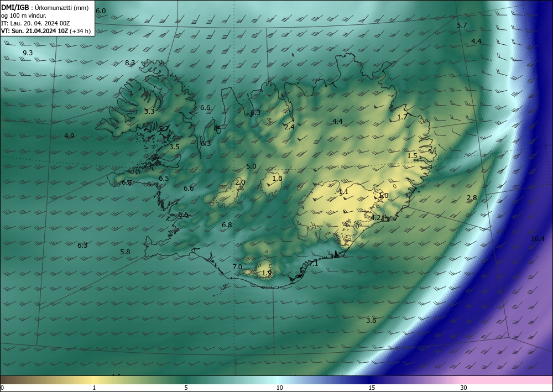Click the legend tick label 15
This screenshot has width=553, height=392.
[372, 388]
